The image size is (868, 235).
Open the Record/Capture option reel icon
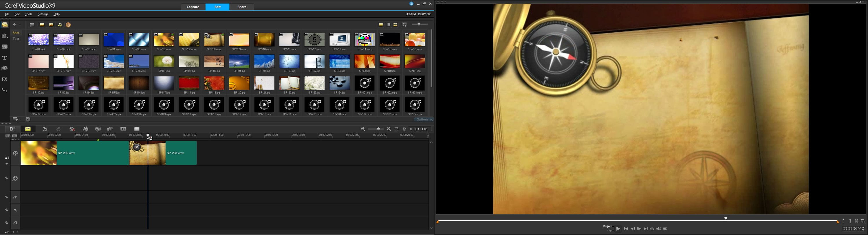pos(72,129)
